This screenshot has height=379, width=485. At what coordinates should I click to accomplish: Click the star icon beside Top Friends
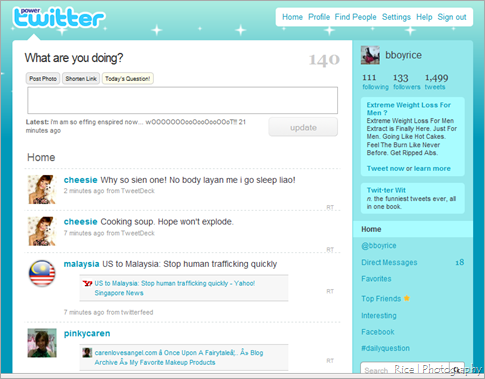407,298
